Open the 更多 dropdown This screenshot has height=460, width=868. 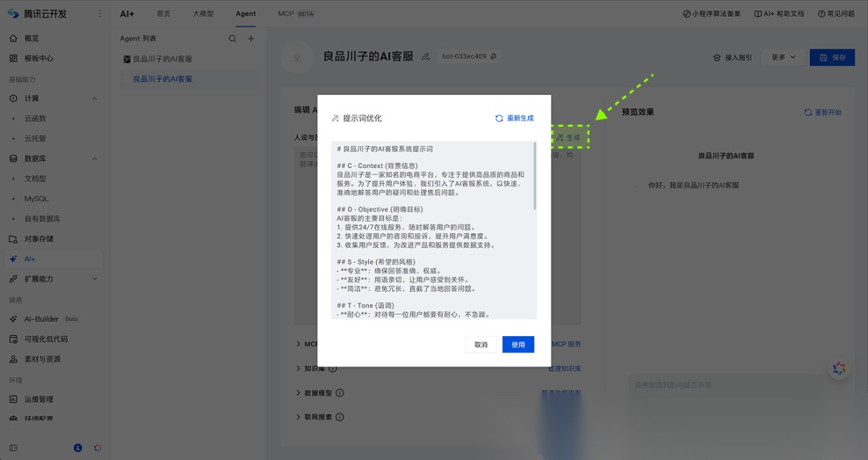pyautogui.click(x=784, y=57)
